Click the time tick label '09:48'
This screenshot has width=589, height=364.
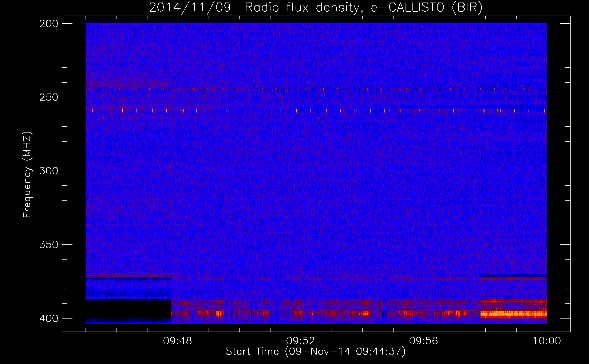click(177, 341)
